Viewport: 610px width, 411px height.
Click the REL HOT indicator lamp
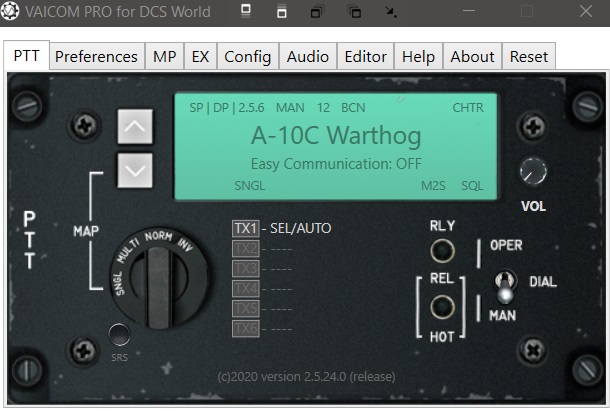pos(442,307)
